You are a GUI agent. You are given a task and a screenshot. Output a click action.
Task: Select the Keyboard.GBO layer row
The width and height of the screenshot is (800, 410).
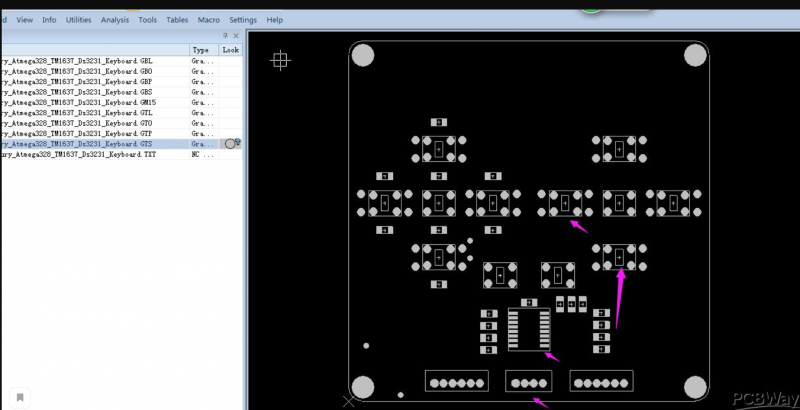click(121, 71)
